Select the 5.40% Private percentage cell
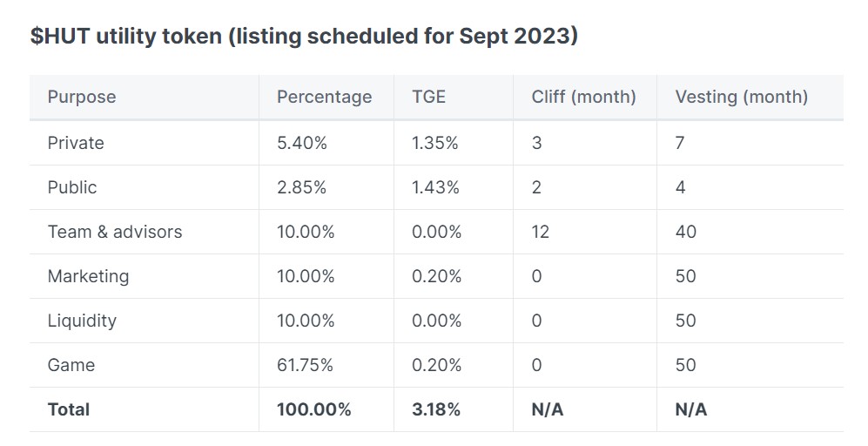868x446 pixels. tap(302, 143)
